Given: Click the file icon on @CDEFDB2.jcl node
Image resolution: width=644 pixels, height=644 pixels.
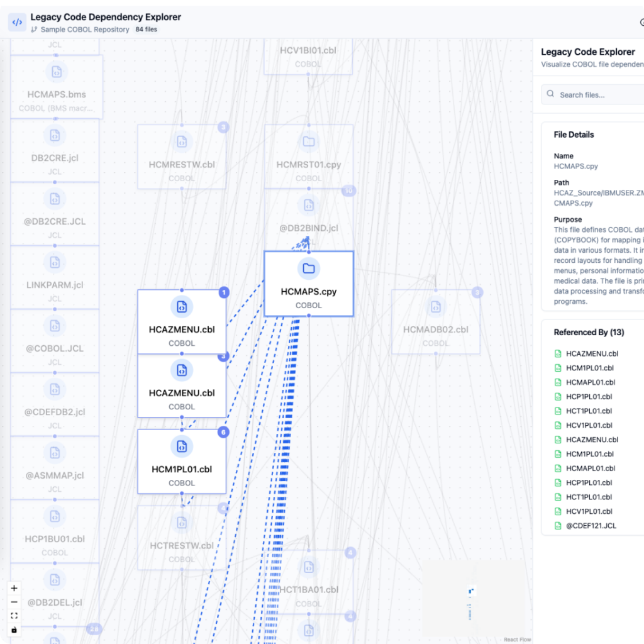Looking at the screenshot, I should [x=55, y=389].
